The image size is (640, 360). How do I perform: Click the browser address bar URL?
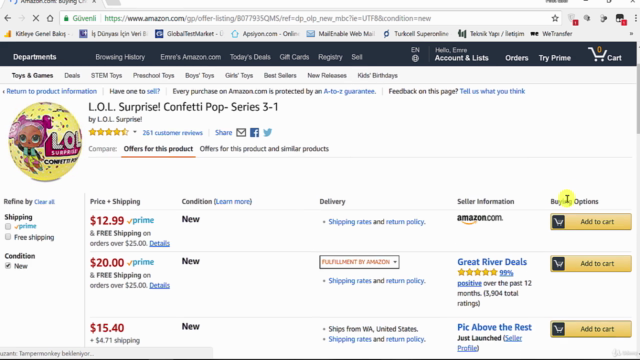267,18
